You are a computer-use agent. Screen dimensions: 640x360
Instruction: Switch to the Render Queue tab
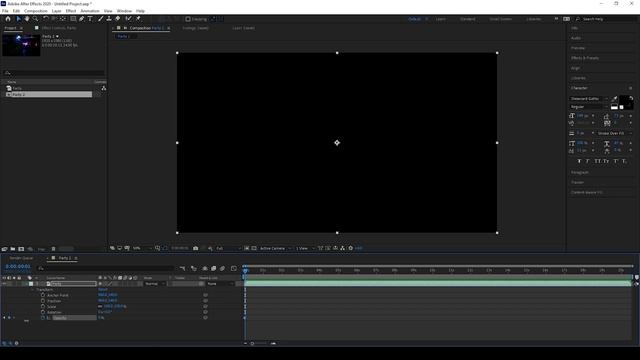(21, 258)
